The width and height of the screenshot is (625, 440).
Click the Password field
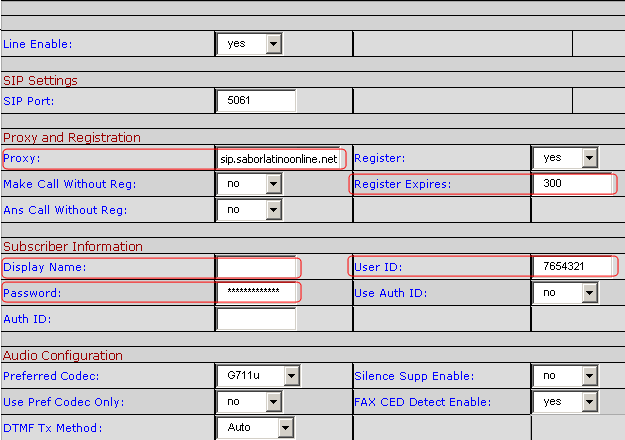257,293
